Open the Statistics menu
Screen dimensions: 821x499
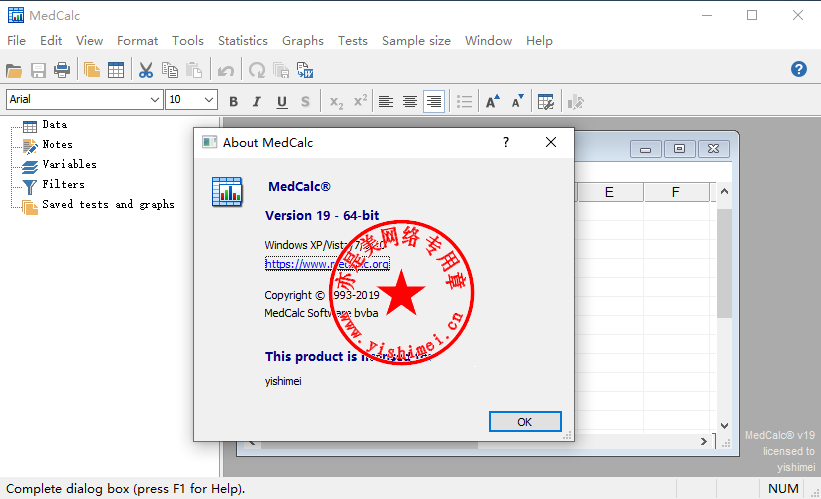point(242,41)
